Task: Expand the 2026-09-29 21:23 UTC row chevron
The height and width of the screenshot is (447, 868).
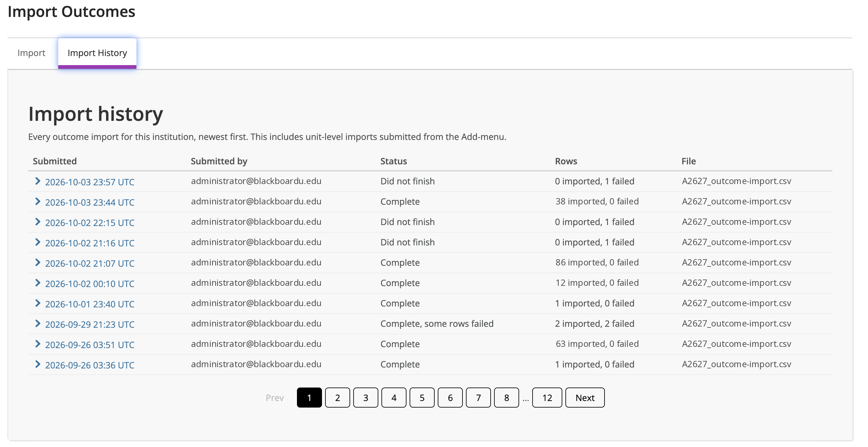Action: [38, 324]
